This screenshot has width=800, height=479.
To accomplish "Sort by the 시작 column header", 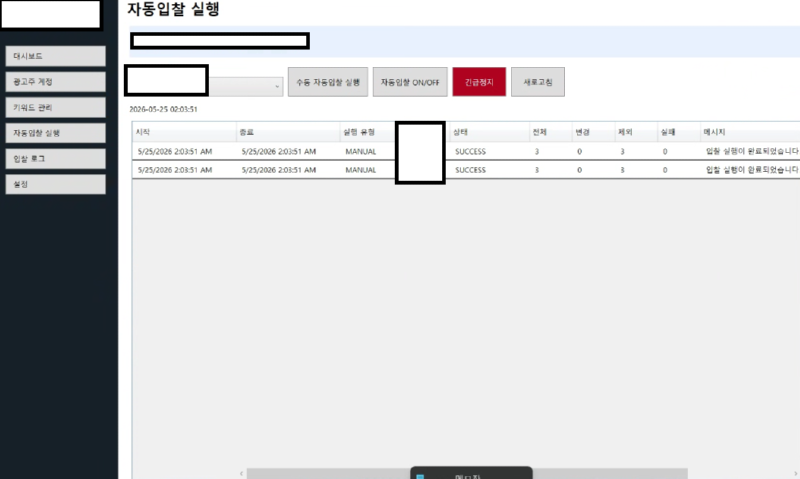I will pyautogui.click(x=184, y=132).
